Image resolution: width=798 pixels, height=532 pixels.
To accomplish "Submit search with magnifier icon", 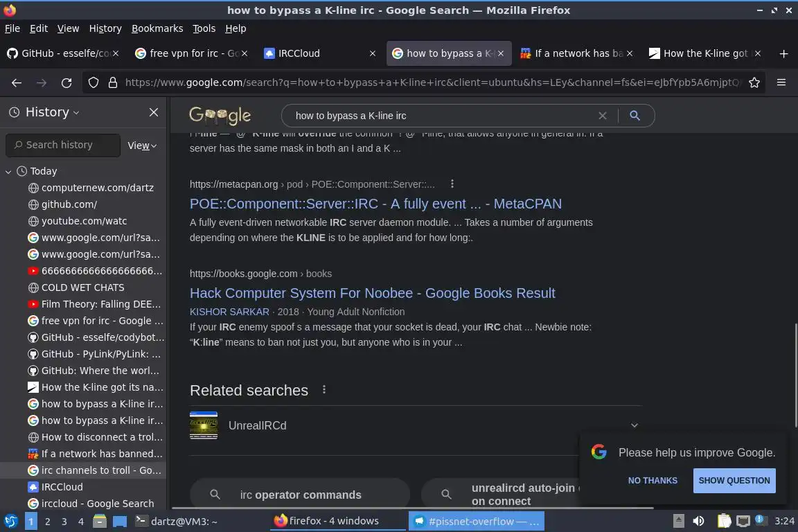I will click(635, 116).
